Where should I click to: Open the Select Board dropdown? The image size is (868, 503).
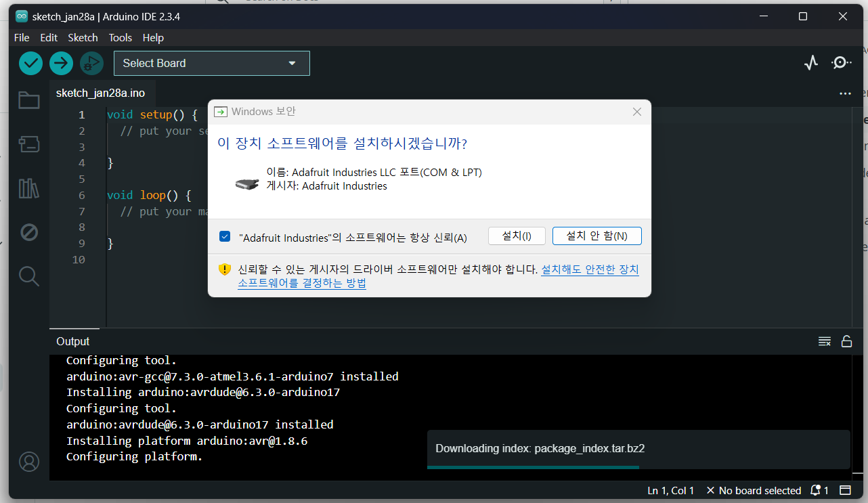point(212,63)
